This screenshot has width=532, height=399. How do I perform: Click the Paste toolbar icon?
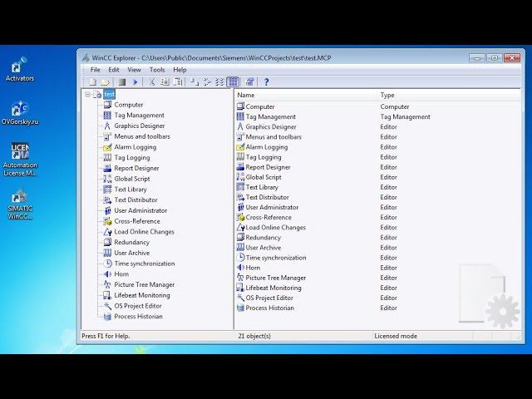(x=178, y=81)
